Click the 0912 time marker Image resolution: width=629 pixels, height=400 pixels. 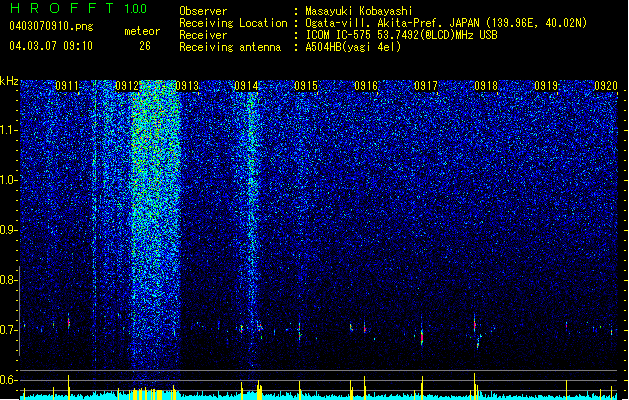point(127,86)
